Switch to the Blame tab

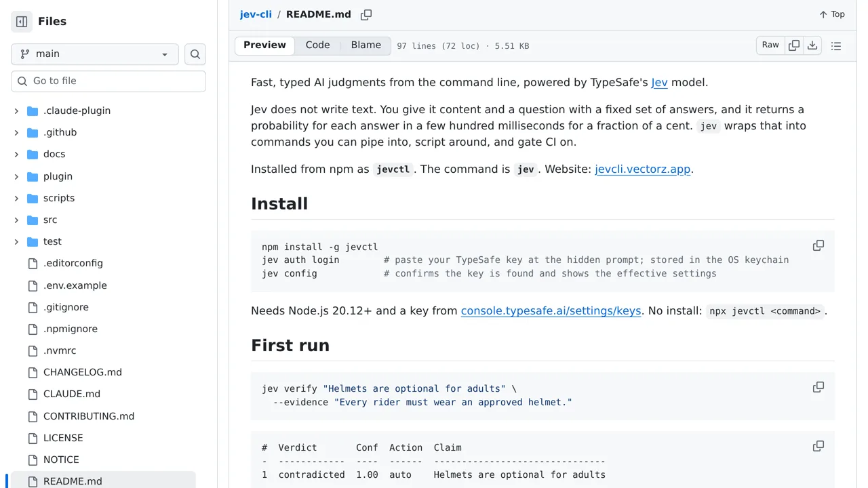click(x=366, y=45)
